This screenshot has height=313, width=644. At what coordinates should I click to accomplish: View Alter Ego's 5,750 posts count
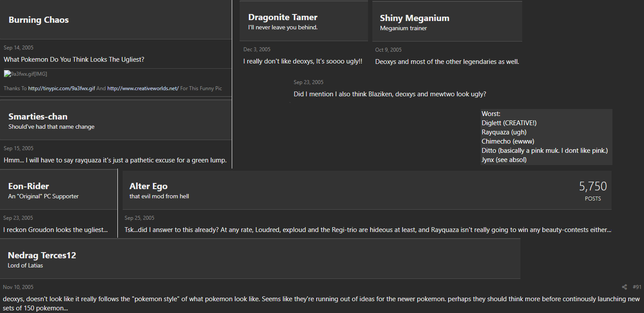point(593,190)
